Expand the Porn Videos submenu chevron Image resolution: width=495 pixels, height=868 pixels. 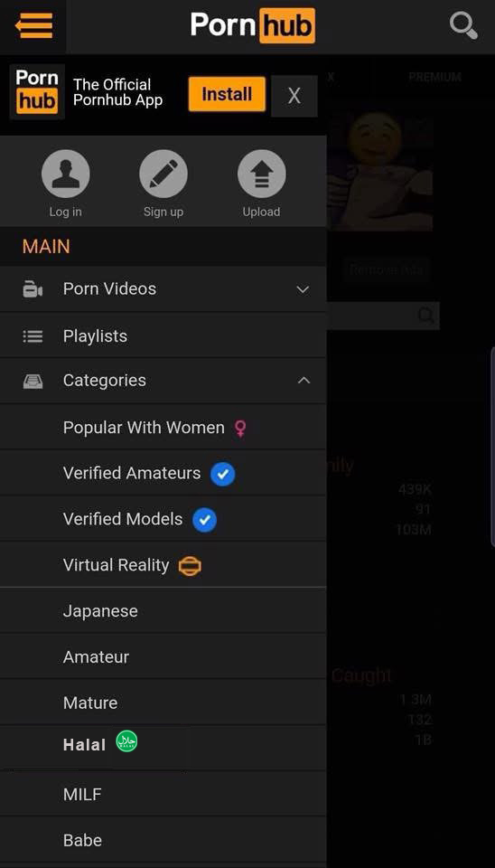tap(303, 289)
